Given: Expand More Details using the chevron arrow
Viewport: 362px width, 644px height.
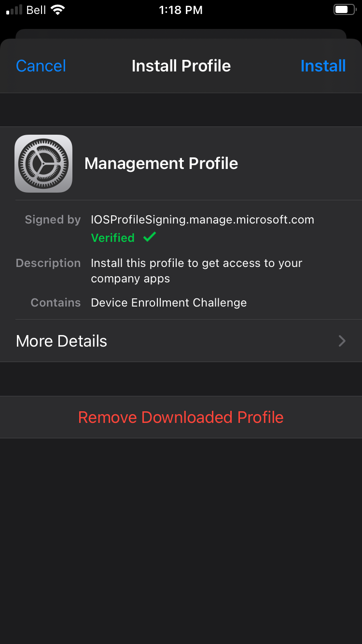Looking at the screenshot, I should pyautogui.click(x=342, y=341).
